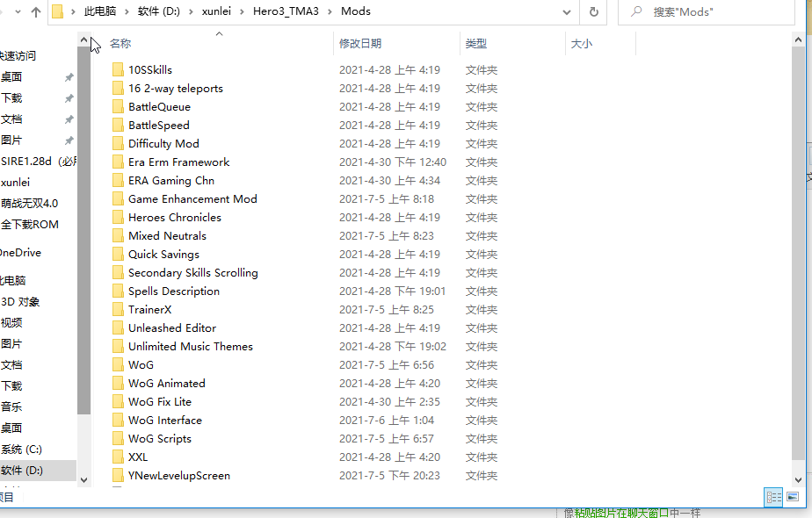
Task: Click the navigation pane scrollbar down arrow
Action: (84, 479)
